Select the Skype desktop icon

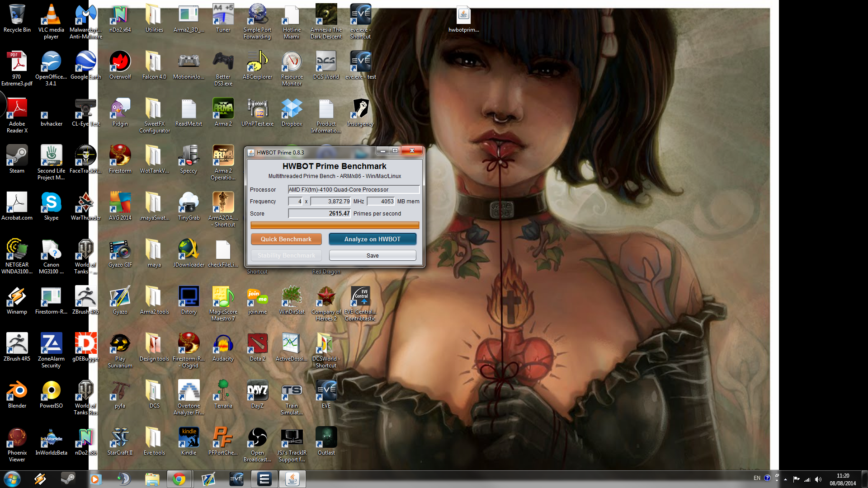[51, 206]
